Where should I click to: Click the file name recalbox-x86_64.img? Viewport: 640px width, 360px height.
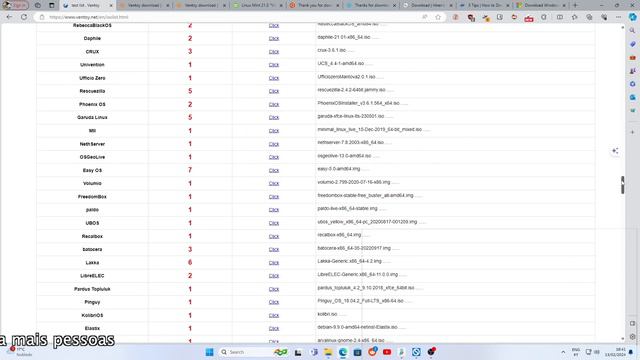pyautogui.click(x=339, y=235)
